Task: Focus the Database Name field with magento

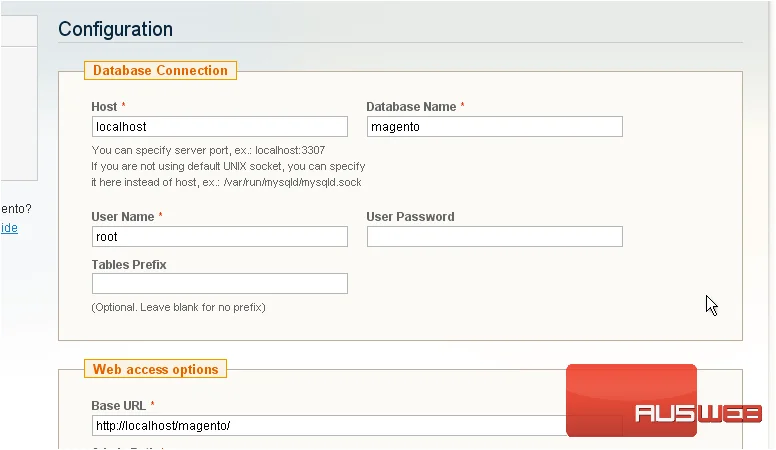Action: [494, 127]
